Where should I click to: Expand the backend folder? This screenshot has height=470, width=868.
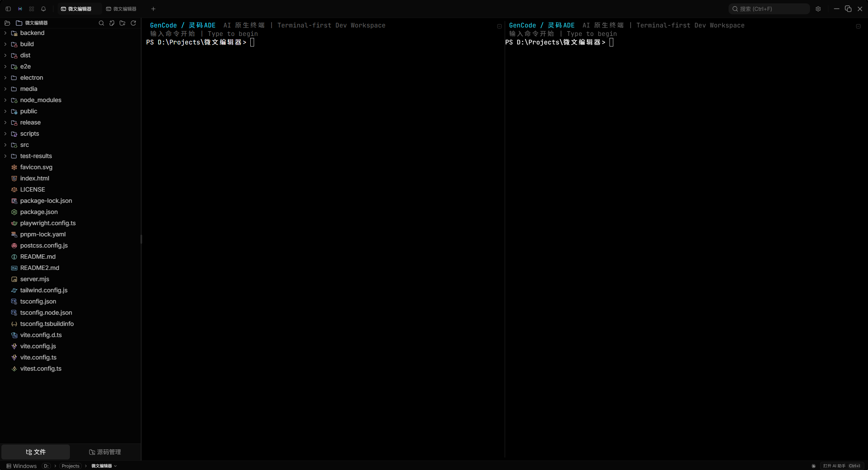(5, 33)
